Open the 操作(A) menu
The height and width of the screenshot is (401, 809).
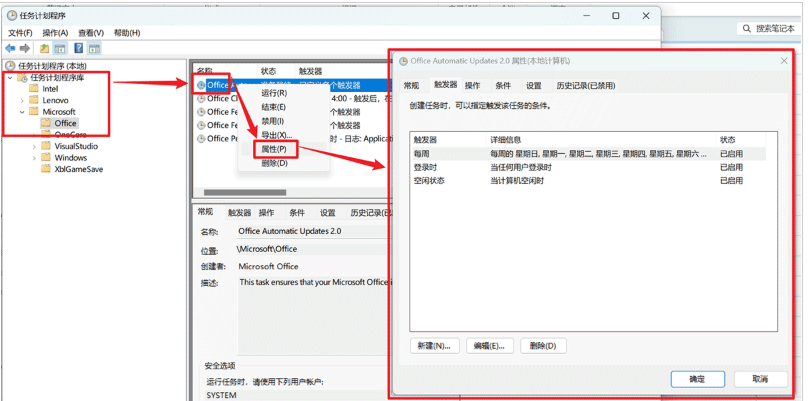(55, 33)
